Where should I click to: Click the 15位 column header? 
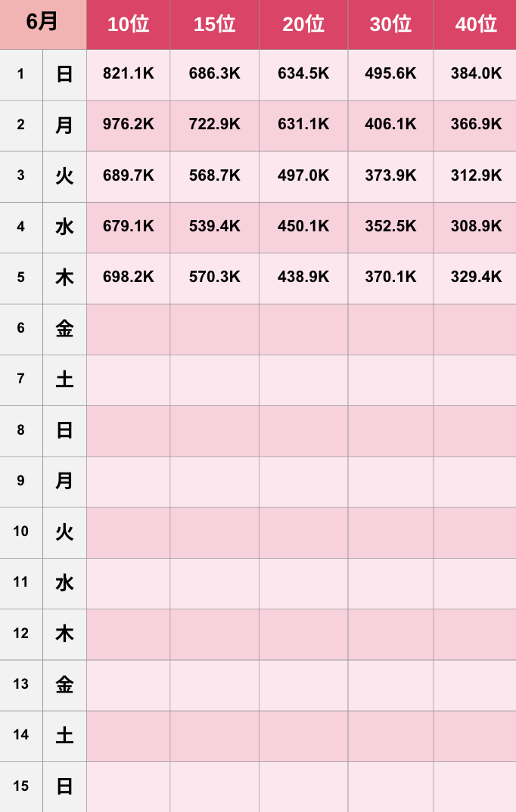pyautogui.click(x=214, y=24)
